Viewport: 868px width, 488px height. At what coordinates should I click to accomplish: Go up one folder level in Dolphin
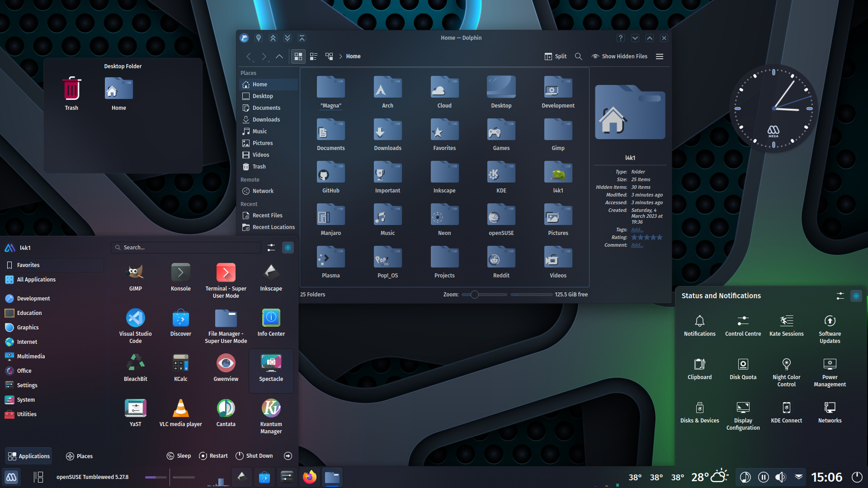(x=279, y=56)
